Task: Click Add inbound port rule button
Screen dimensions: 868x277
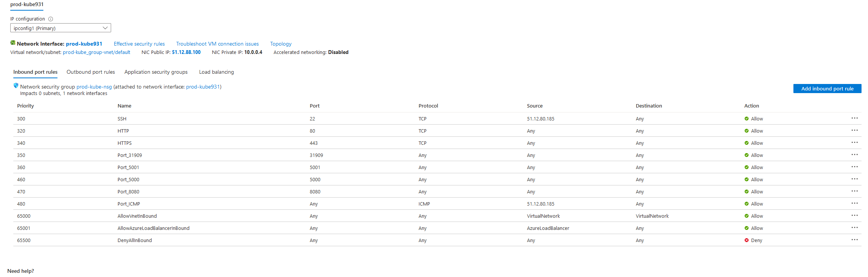Action: click(827, 89)
